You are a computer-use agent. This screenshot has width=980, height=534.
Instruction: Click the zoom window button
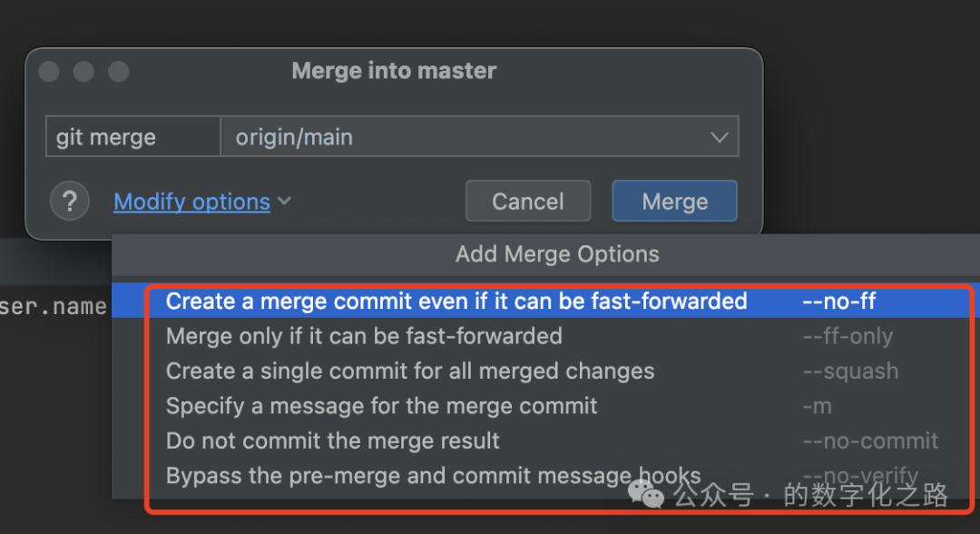coord(118,72)
